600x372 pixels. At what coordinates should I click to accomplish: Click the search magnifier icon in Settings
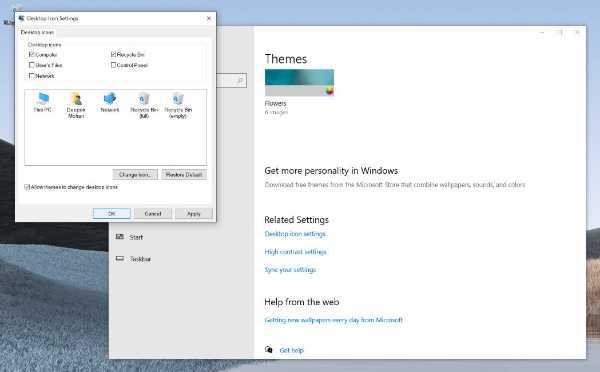tap(240, 80)
